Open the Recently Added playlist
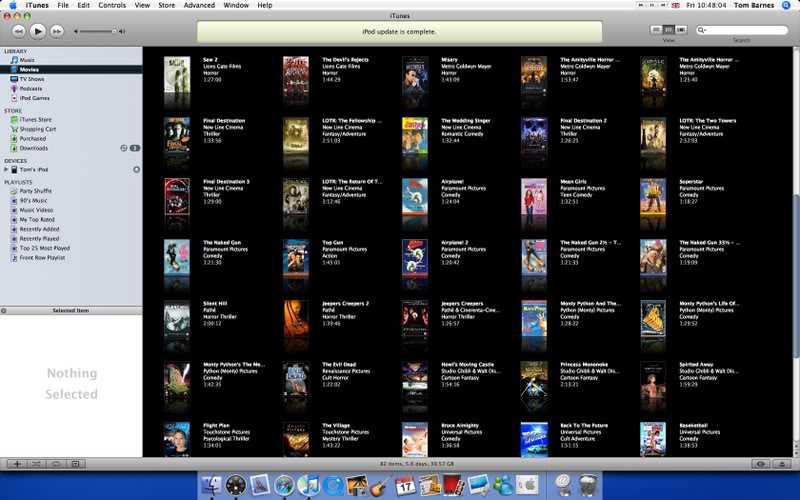This screenshot has height=500, width=800. pyautogui.click(x=39, y=229)
